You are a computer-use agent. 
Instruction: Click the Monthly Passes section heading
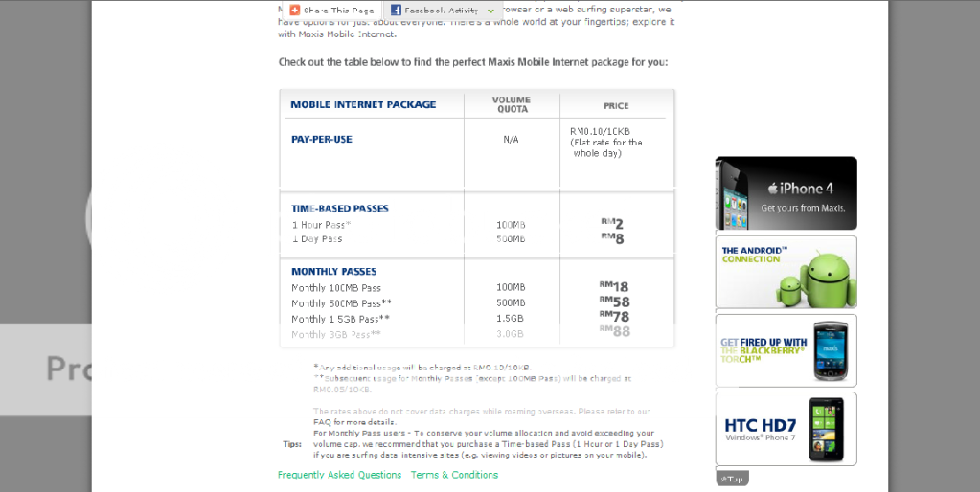point(333,272)
